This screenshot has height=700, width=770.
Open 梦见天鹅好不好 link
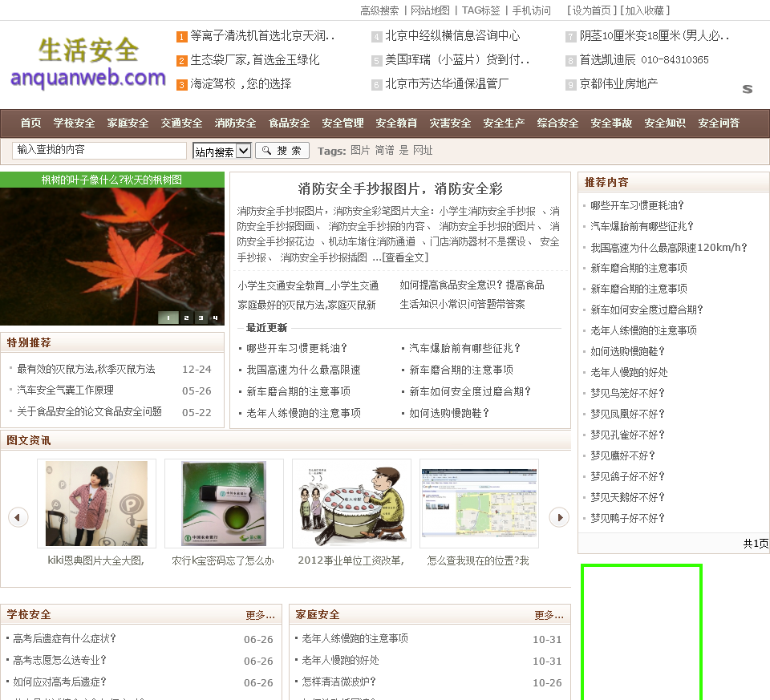tap(627, 497)
